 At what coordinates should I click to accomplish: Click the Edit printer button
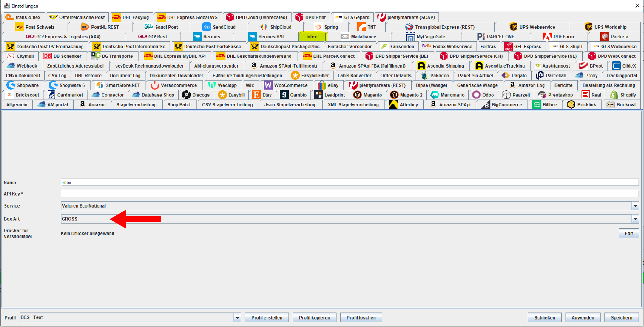[629, 233]
